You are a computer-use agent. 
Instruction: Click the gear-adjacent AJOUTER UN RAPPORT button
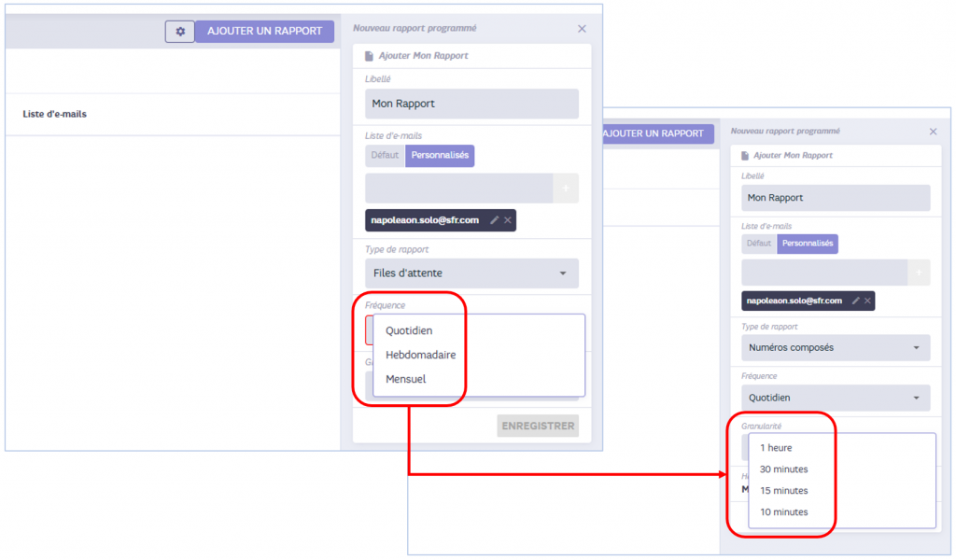pos(264,31)
